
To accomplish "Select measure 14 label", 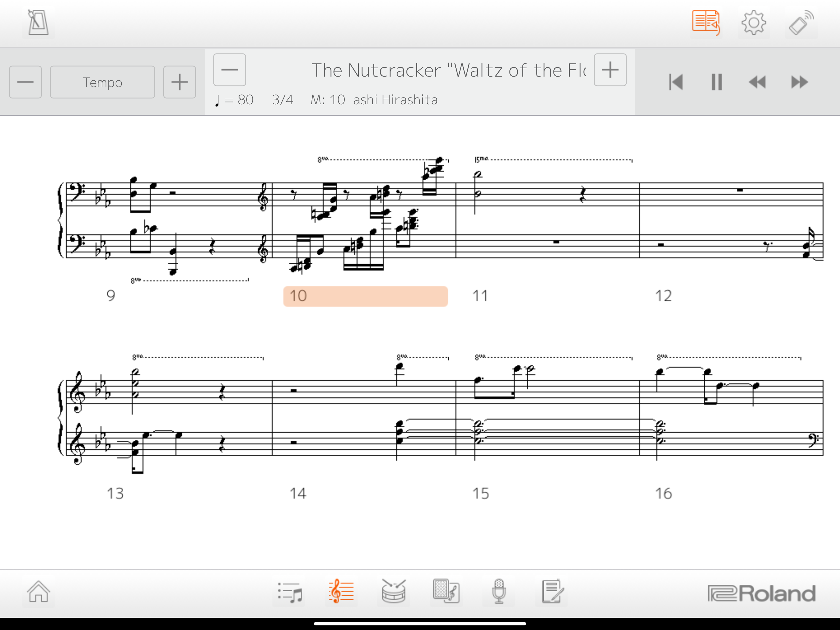I will click(x=298, y=493).
